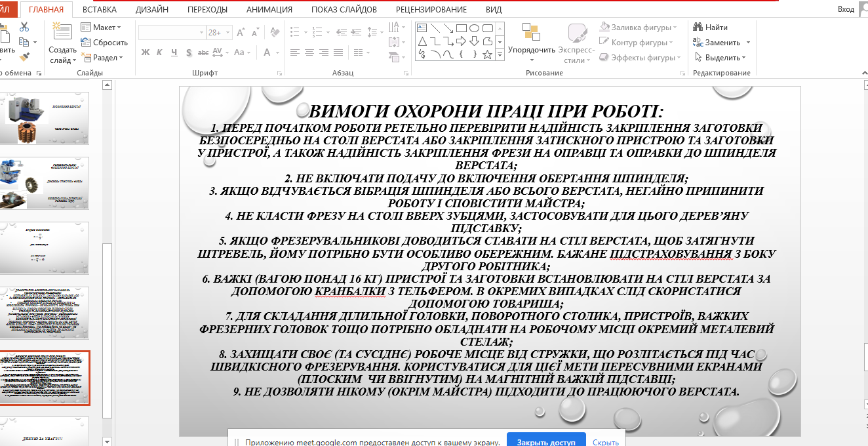Align text left in the paragraph group
This screenshot has height=446, width=868.
click(x=295, y=52)
